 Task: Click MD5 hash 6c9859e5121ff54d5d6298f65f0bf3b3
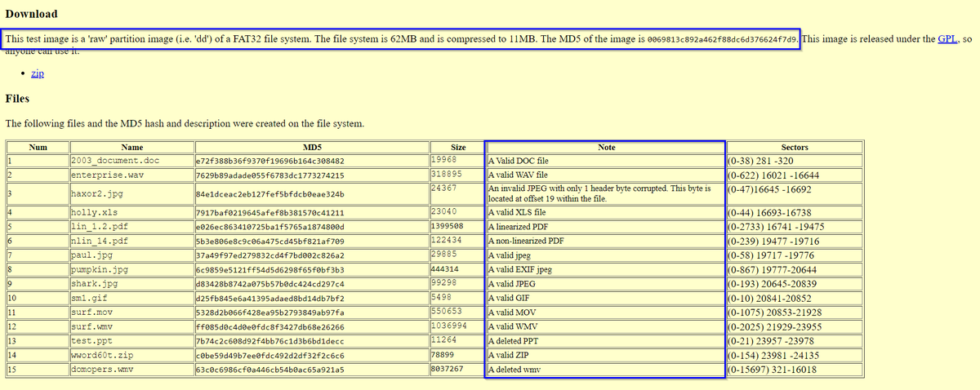point(270,269)
